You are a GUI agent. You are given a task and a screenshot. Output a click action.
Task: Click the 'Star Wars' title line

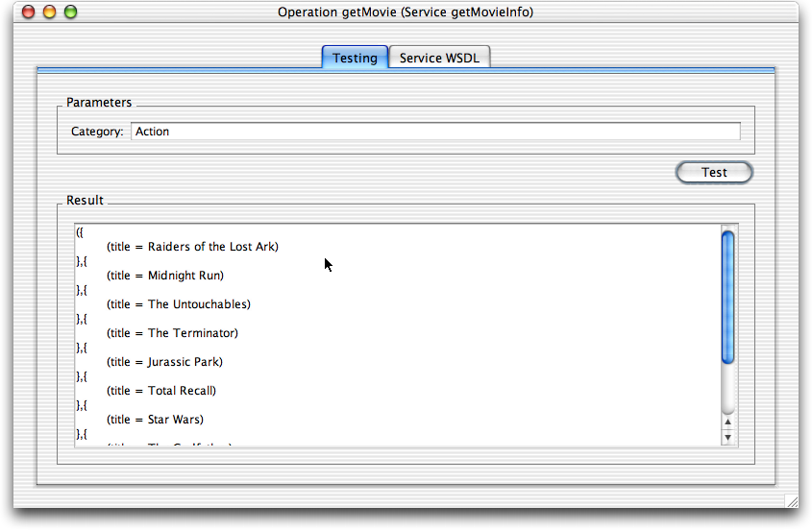coord(155,420)
